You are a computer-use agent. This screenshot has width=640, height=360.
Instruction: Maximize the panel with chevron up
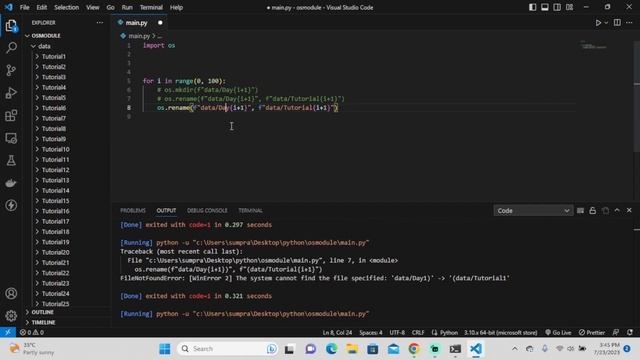617,210
